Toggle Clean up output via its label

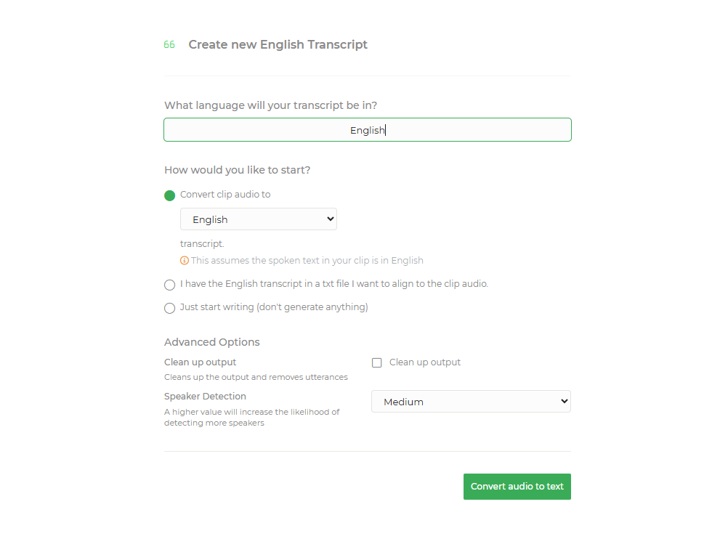pyautogui.click(x=425, y=362)
